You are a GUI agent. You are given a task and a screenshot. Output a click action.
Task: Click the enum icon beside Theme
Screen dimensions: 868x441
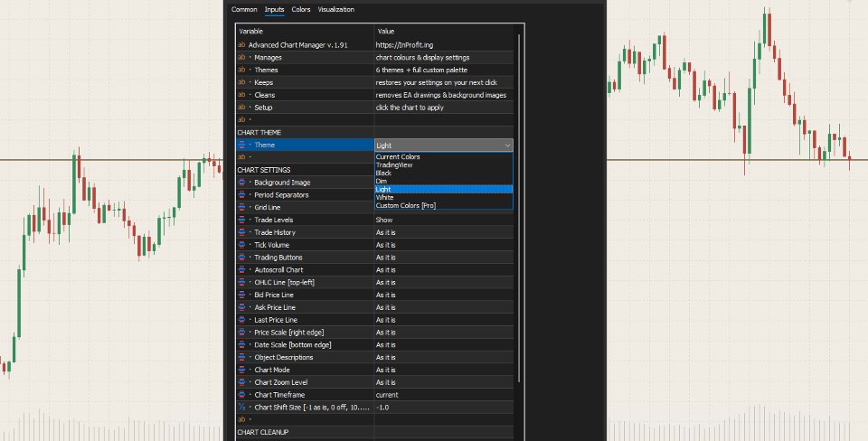pos(241,145)
